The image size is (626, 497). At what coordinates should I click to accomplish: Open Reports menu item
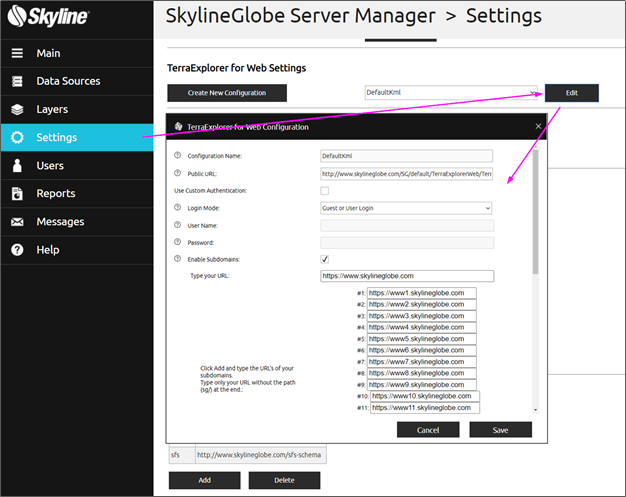(77, 194)
